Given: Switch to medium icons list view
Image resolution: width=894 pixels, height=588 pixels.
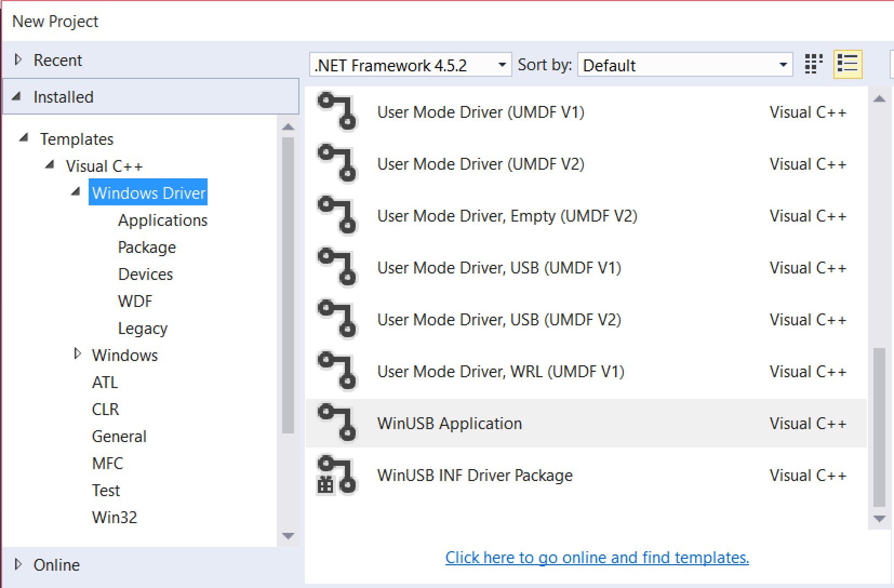Looking at the screenshot, I should coord(848,64).
